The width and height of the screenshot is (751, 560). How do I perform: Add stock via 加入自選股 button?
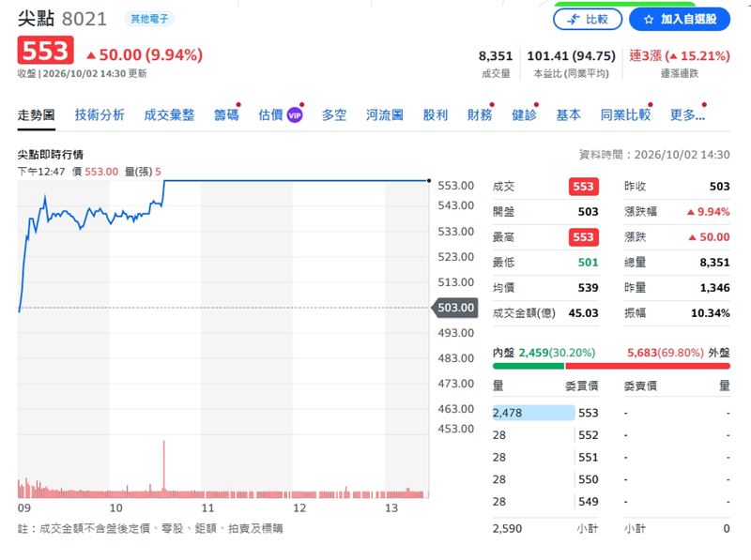point(679,20)
